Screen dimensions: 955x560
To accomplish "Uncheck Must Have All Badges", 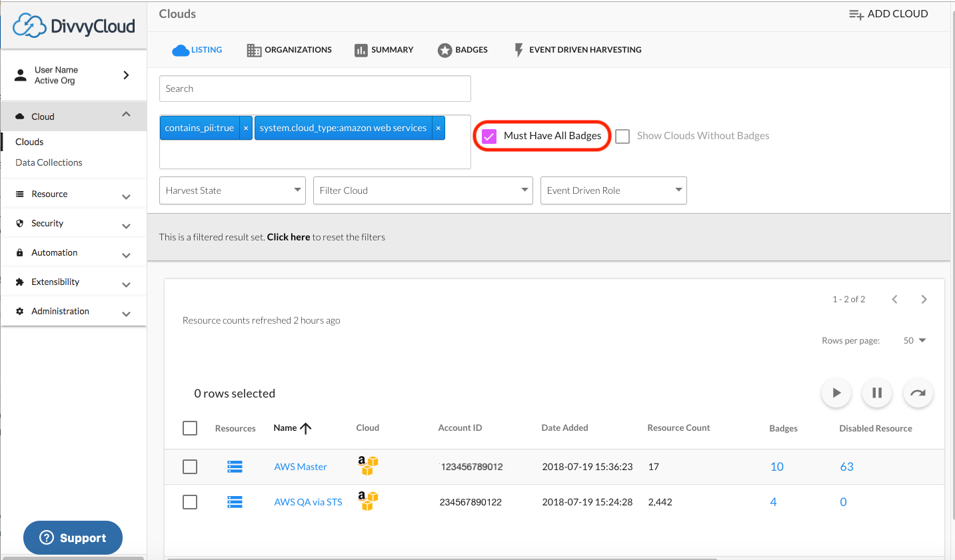I will point(489,137).
